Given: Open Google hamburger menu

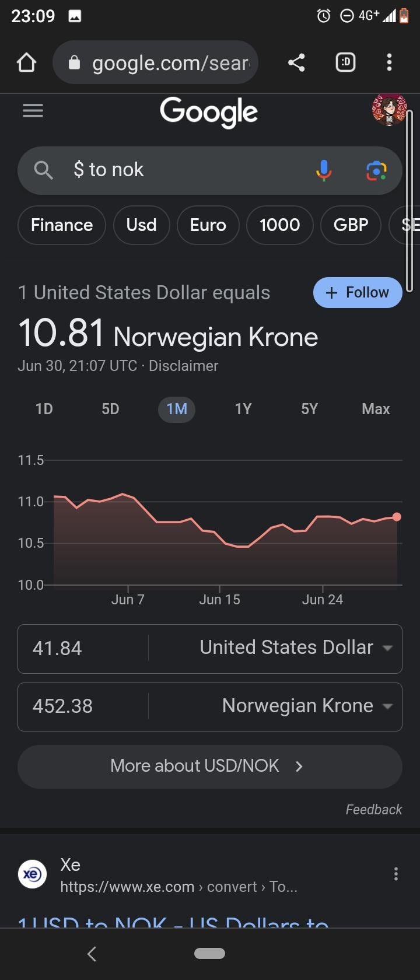Looking at the screenshot, I should click(x=33, y=110).
